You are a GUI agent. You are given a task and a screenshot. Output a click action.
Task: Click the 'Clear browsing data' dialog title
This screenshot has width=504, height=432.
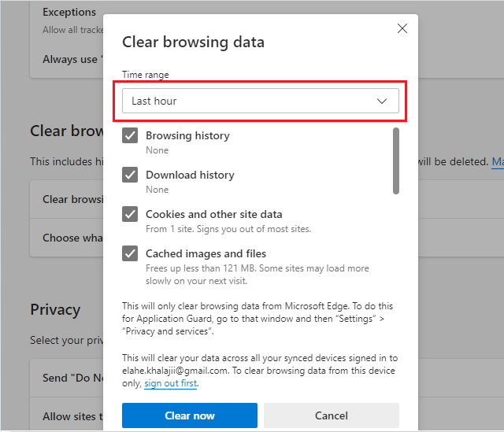(x=193, y=42)
